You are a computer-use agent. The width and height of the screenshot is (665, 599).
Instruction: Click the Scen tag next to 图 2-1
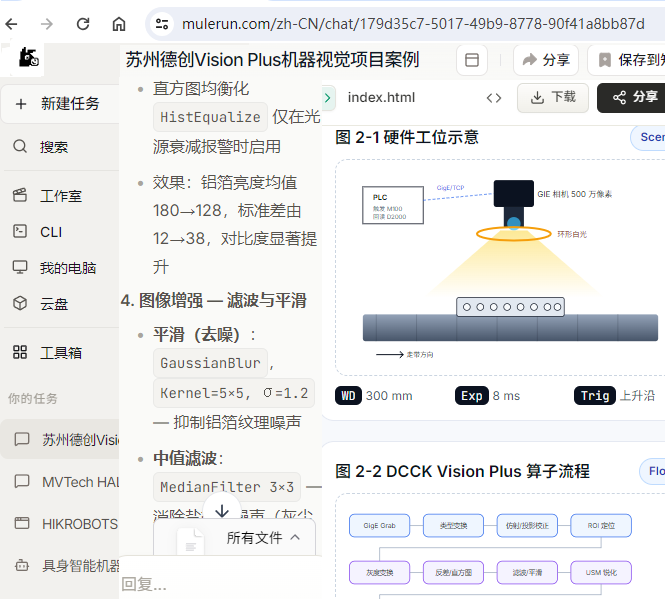coord(648,137)
